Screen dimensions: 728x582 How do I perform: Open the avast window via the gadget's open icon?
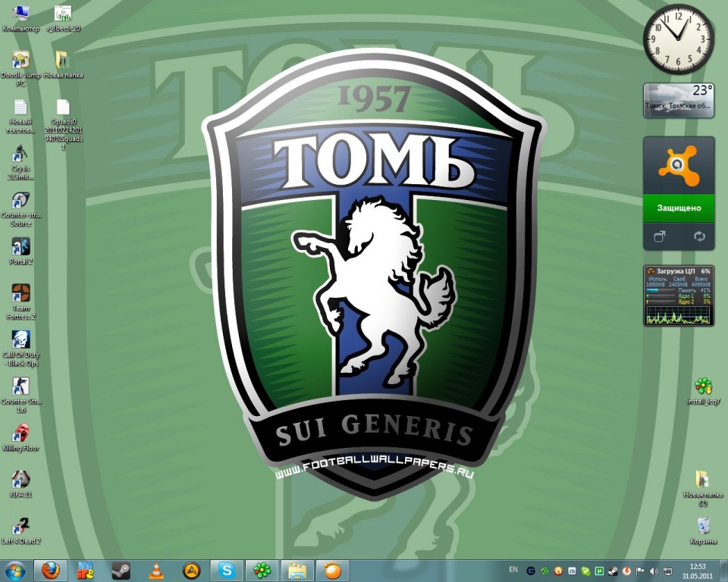pos(659,236)
